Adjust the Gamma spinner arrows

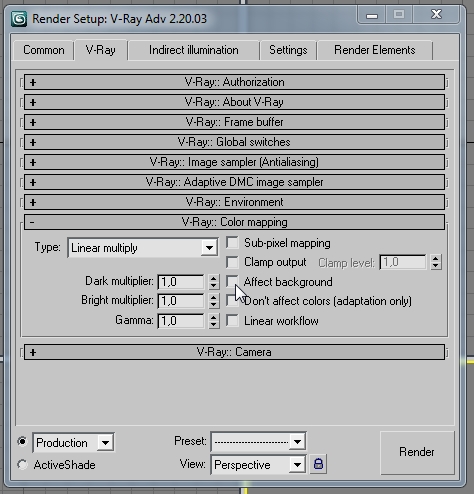click(214, 321)
